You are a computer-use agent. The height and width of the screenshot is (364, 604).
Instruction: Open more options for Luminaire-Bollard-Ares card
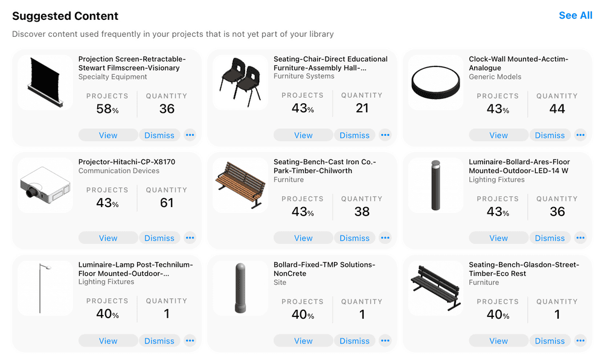point(580,237)
